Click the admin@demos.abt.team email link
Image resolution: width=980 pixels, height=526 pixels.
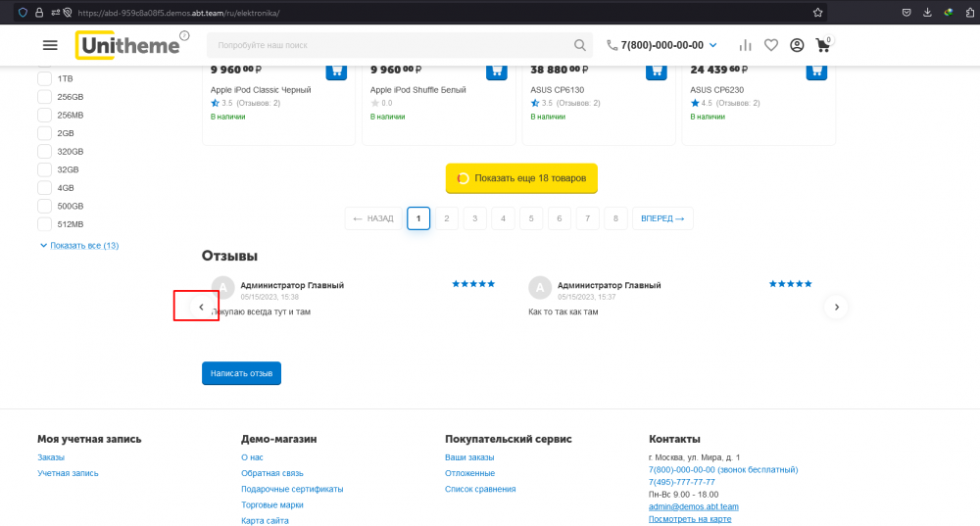(x=693, y=506)
